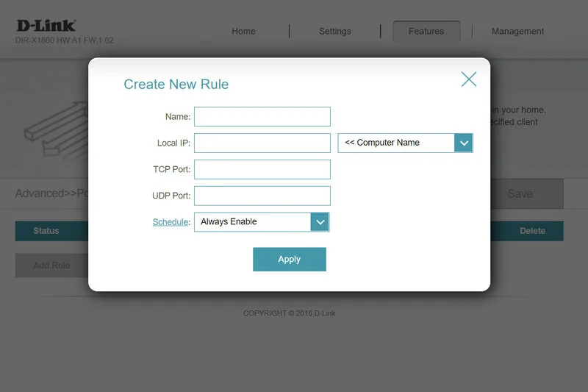Open the Settings menu
The image size is (588, 392).
(334, 32)
